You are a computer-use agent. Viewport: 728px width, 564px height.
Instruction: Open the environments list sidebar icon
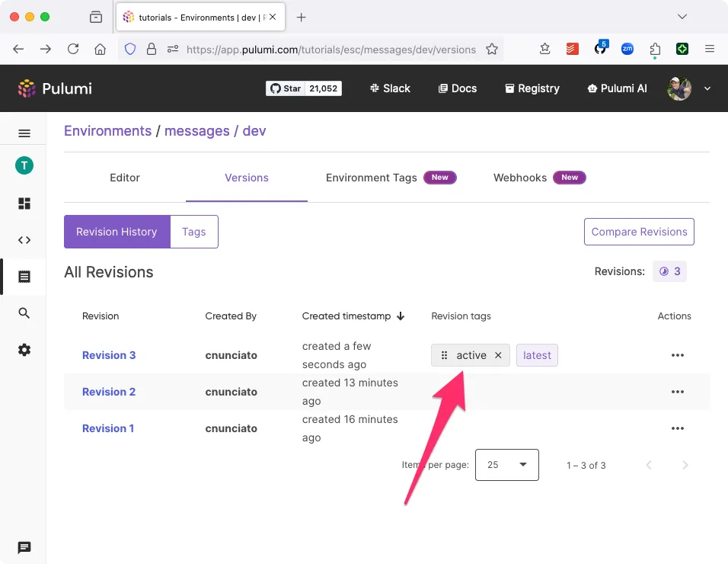click(24, 277)
